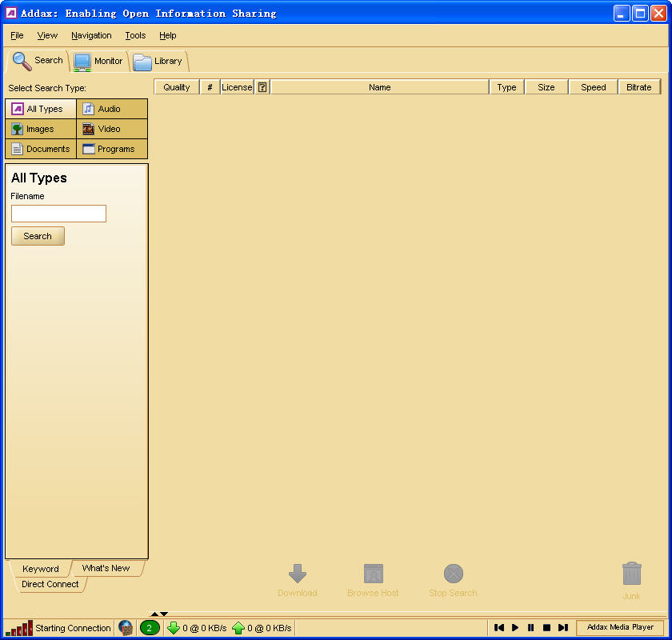Switch to the Monitor tab
This screenshot has width=672, height=640.
pos(98,62)
